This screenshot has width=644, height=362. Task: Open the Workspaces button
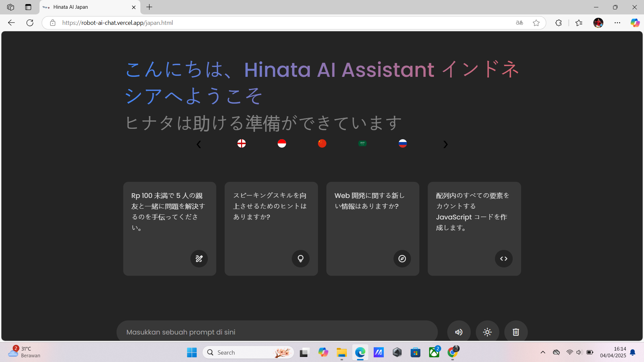pyautogui.click(x=10, y=7)
